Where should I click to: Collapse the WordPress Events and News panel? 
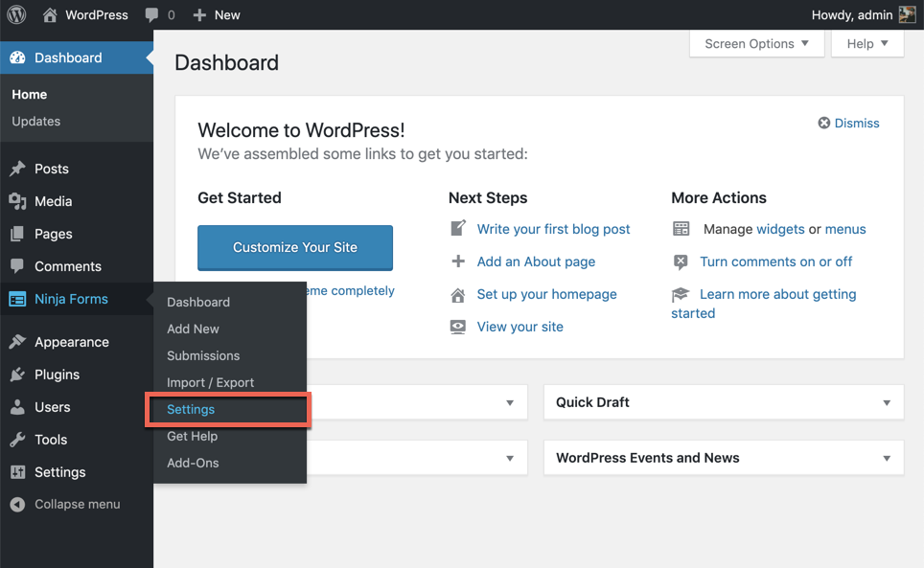point(886,458)
